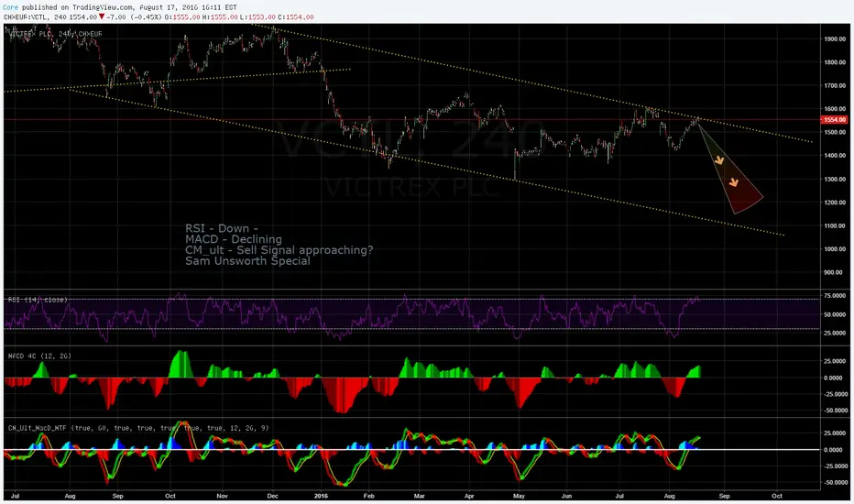Click the 1000.00 price axis label
Viewport: 854px width, 504px height.
tap(835, 249)
